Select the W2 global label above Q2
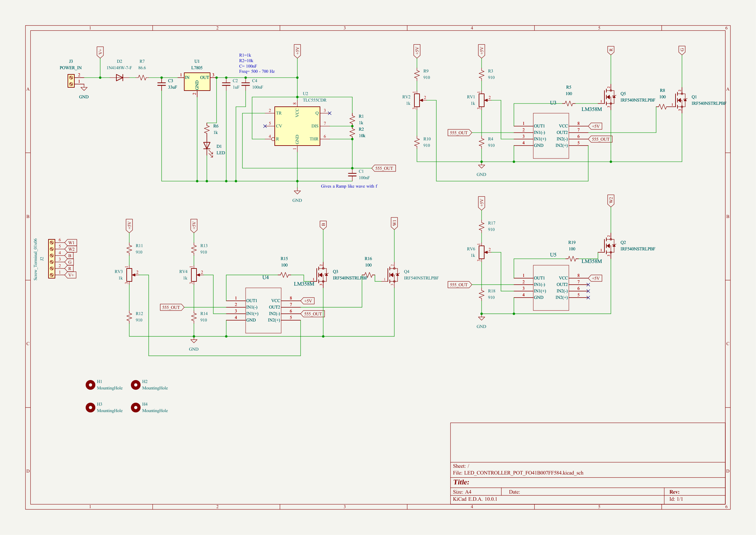Viewport: 756px width, 535px height. [611, 201]
